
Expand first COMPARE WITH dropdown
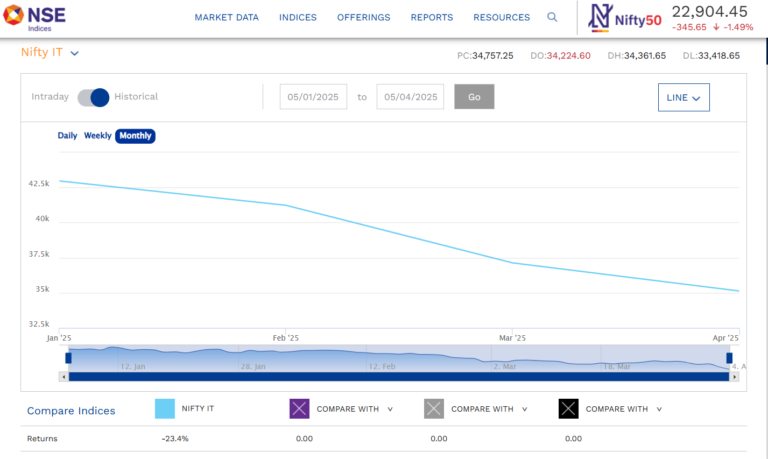tap(355, 409)
